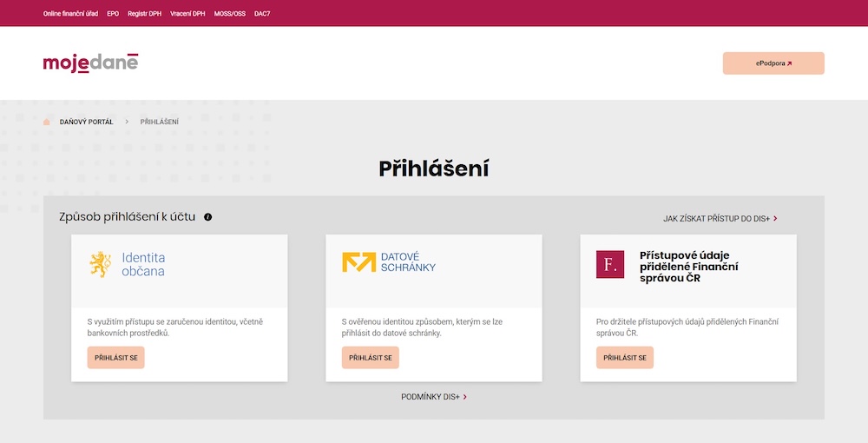The image size is (868, 443).
Task: Open the ePodpora support button
Action: tap(773, 63)
